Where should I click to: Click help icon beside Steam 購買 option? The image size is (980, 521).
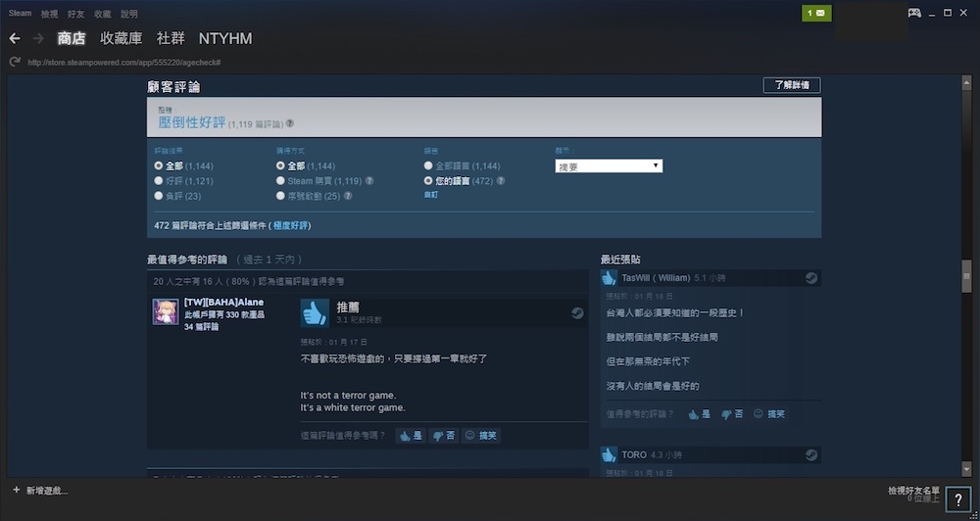(x=369, y=181)
